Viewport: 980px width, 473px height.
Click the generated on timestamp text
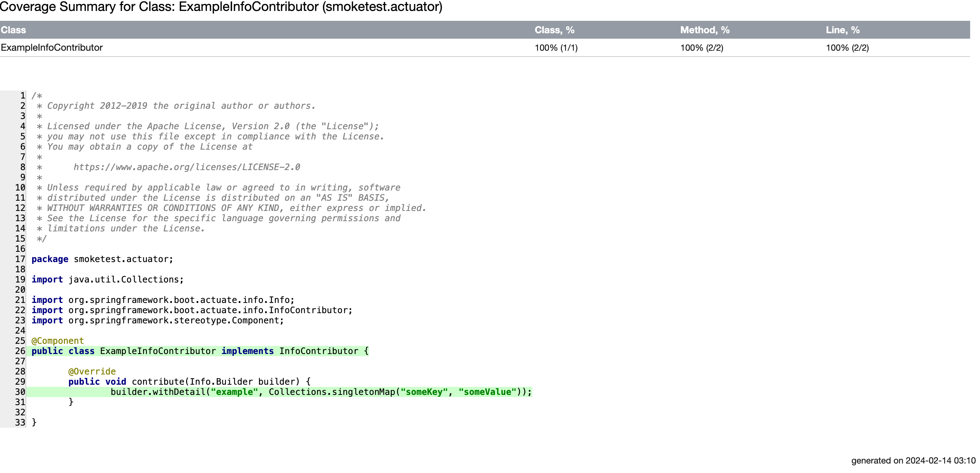coord(913,461)
